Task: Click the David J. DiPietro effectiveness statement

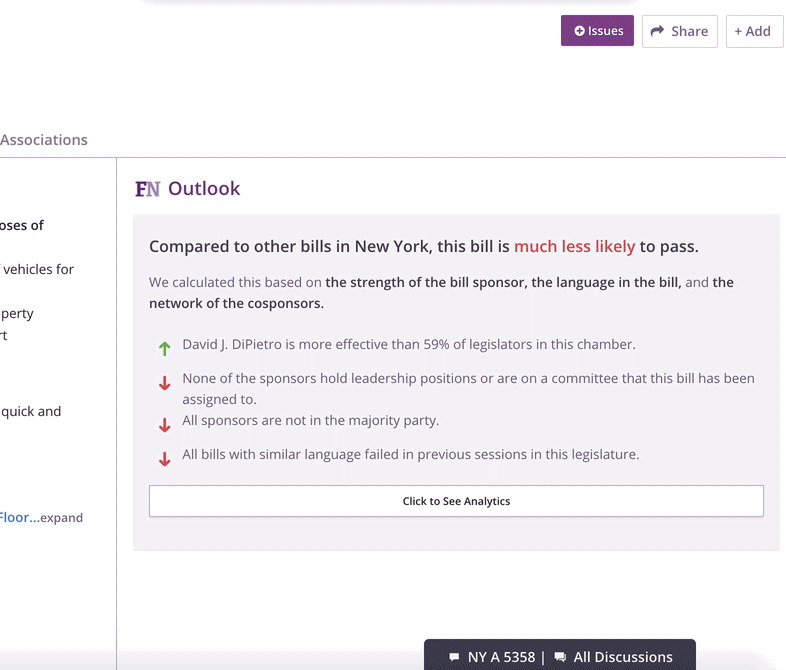Action: (409, 345)
